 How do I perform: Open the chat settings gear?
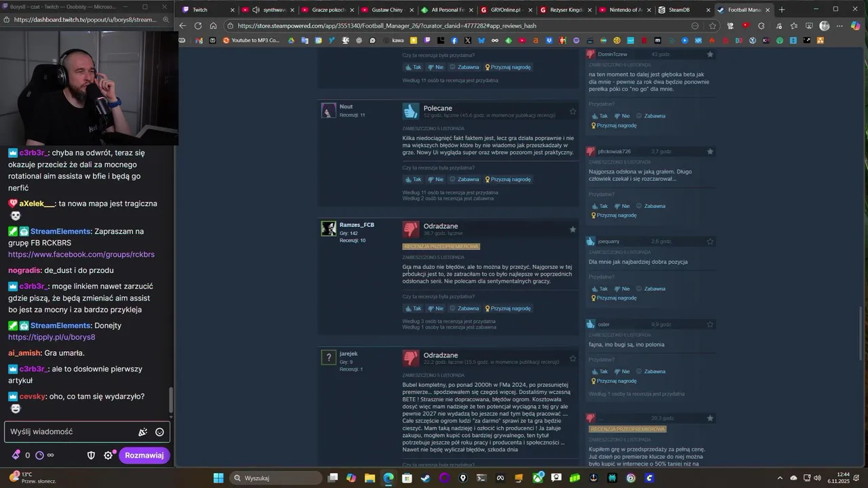pyautogui.click(x=108, y=455)
